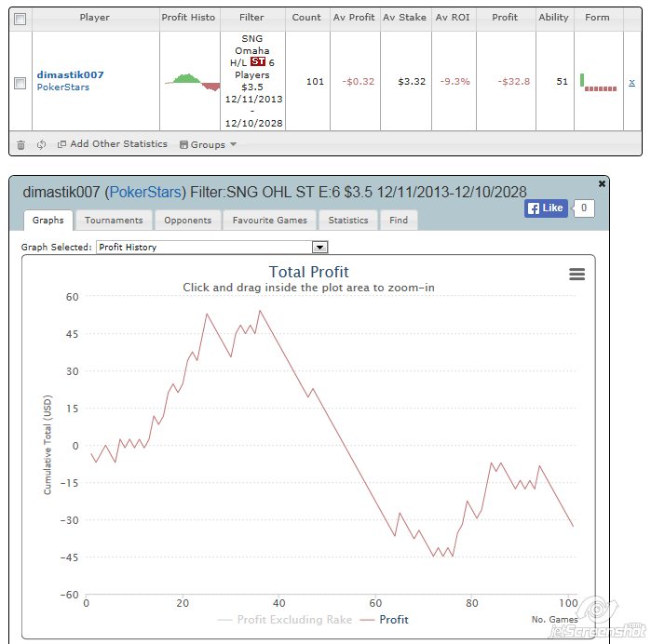Click the Facebook Like button
This screenshot has width=651, height=644.
click(546, 208)
